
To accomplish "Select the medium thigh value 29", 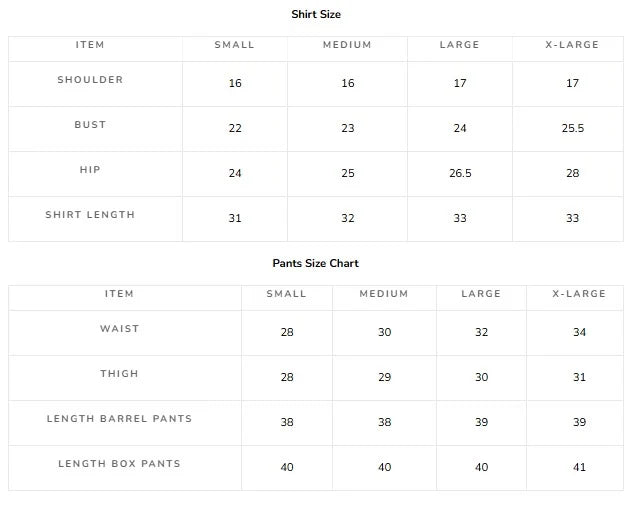I will click(384, 377).
